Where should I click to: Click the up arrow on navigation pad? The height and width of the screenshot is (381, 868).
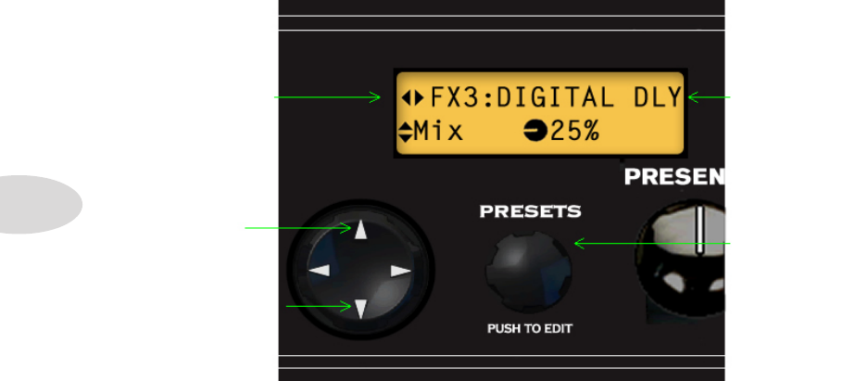click(x=360, y=229)
